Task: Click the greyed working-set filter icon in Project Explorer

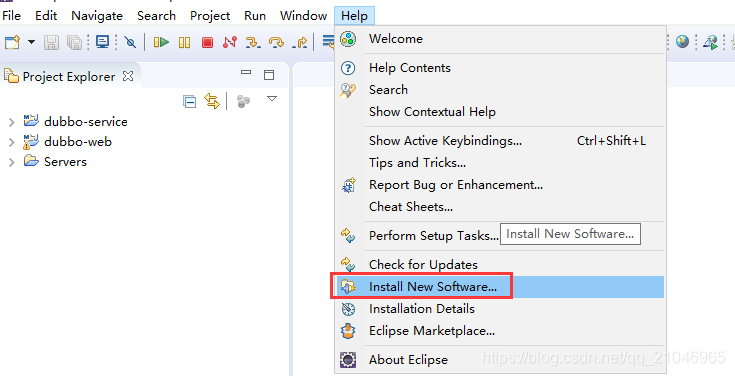Action: pyautogui.click(x=243, y=101)
